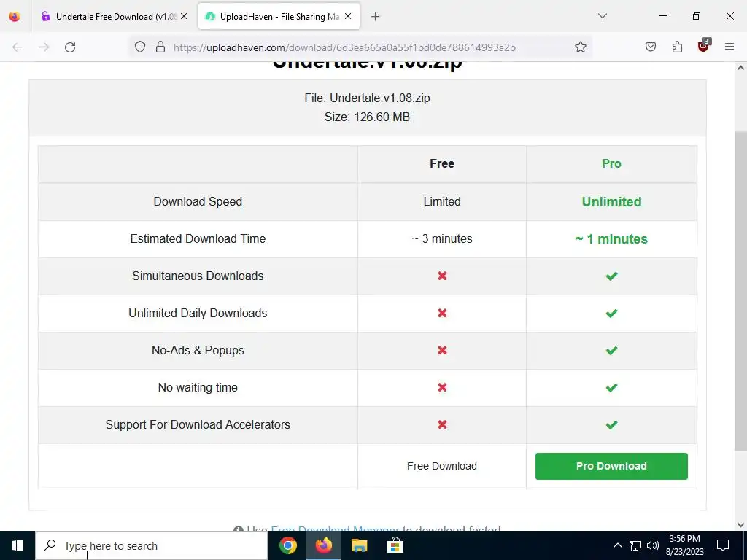The height and width of the screenshot is (560, 747).
Task: Open the tracking protection shield icon
Action: tap(139, 47)
